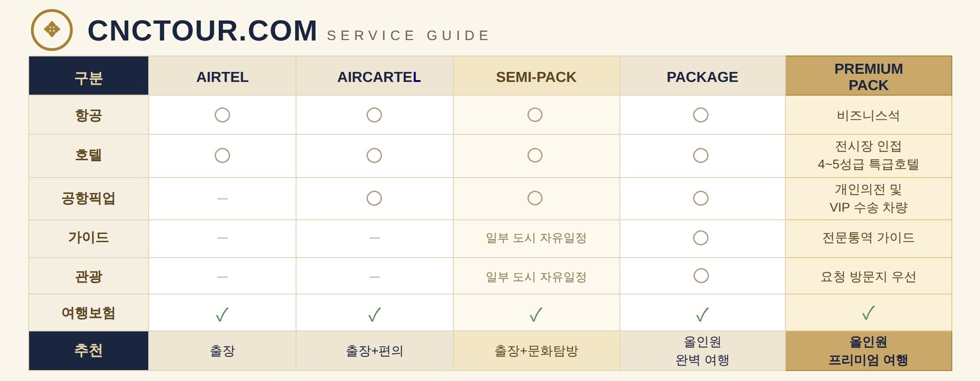Click the AIRTEL airport pickup dash mark

(x=222, y=199)
